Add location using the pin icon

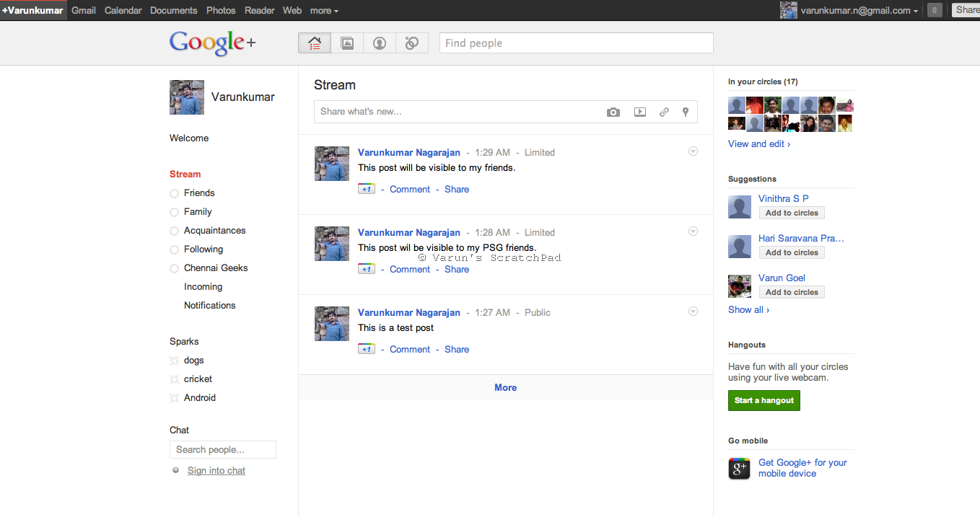(x=686, y=112)
